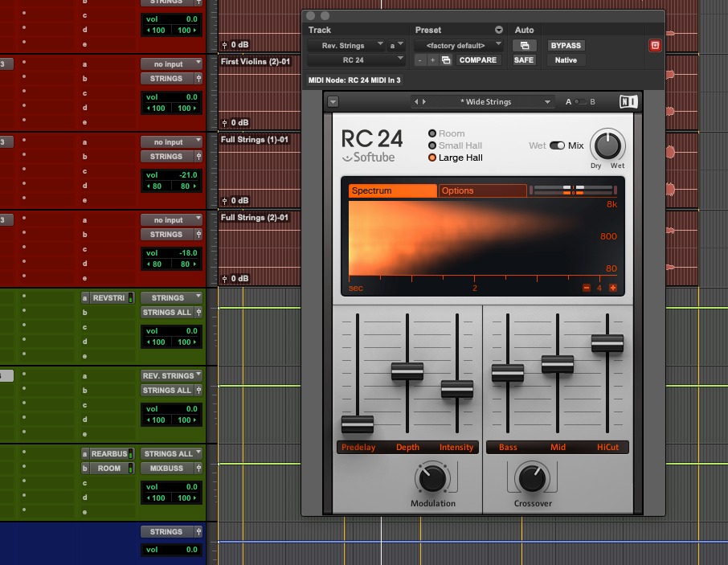Click the REARBUS send on slot a
The width and height of the screenshot is (728, 565).
pos(108,453)
